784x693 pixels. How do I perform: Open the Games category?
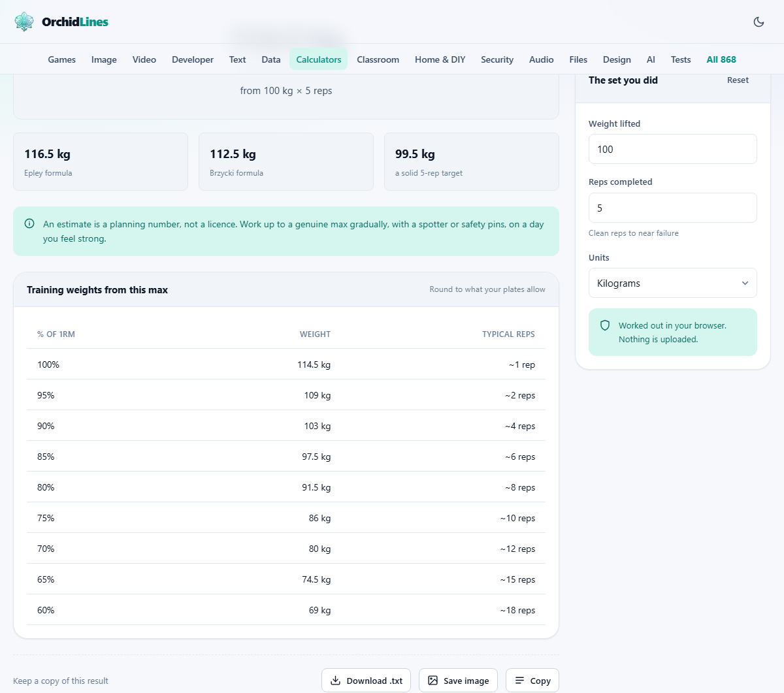[x=62, y=59]
